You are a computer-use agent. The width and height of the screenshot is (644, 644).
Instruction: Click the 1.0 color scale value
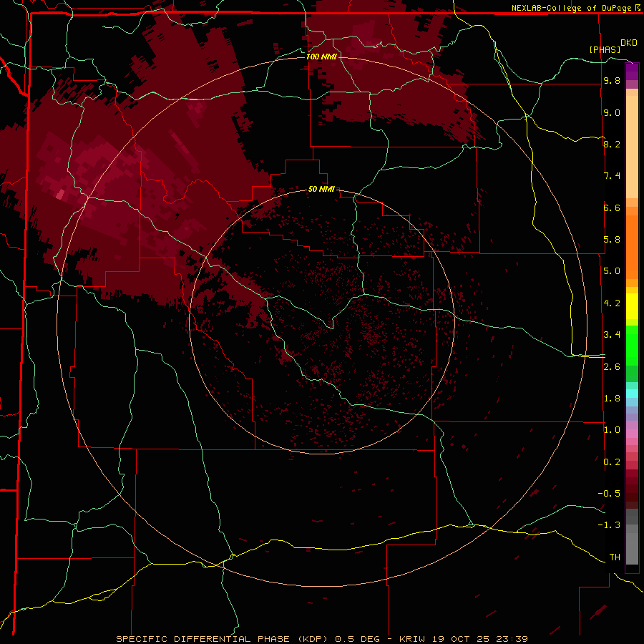click(x=612, y=430)
